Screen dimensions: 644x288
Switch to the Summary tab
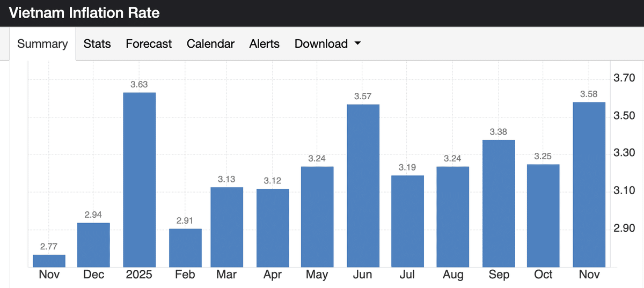coord(42,44)
